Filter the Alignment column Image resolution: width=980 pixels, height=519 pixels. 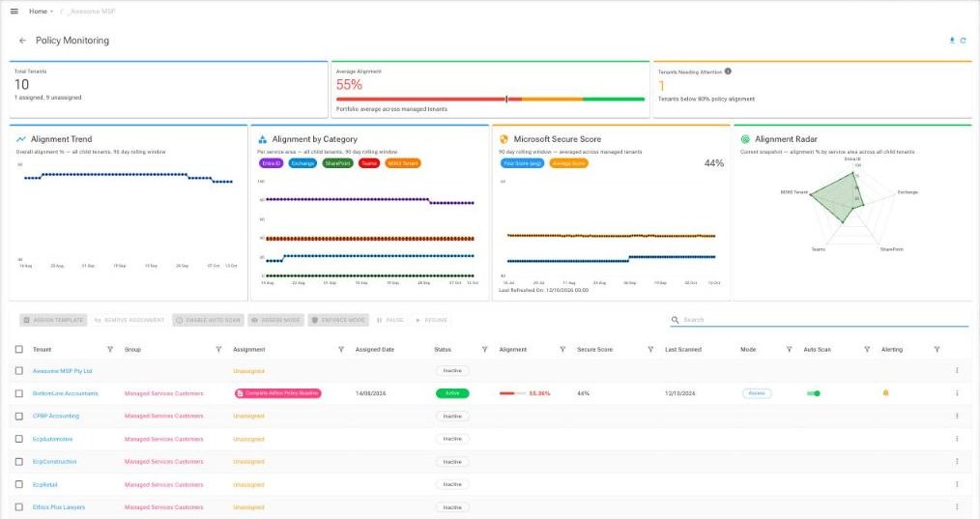[562, 350]
